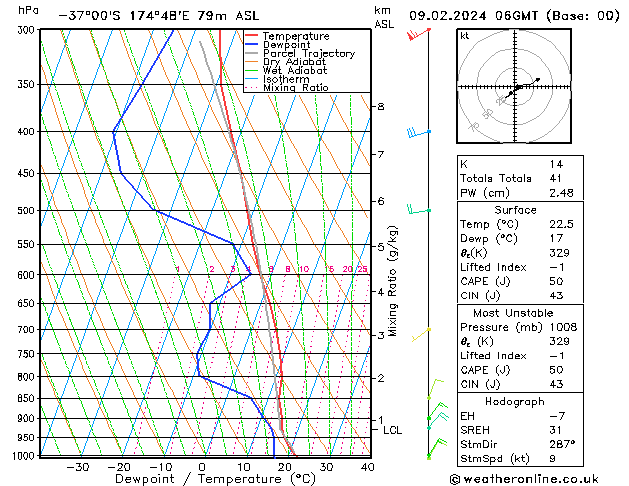Click the red wind barb at 300 hPa
Image resolution: width=629 pixels, height=486 pixels.
pyautogui.click(x=419, y=34)
